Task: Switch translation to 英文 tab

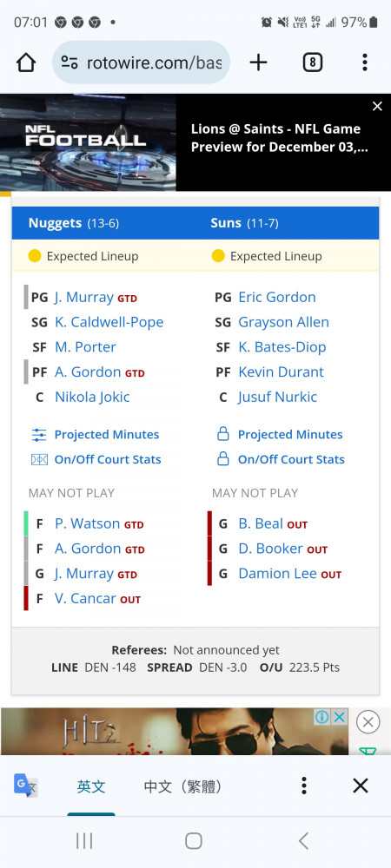Action: (x=91, y=786)
